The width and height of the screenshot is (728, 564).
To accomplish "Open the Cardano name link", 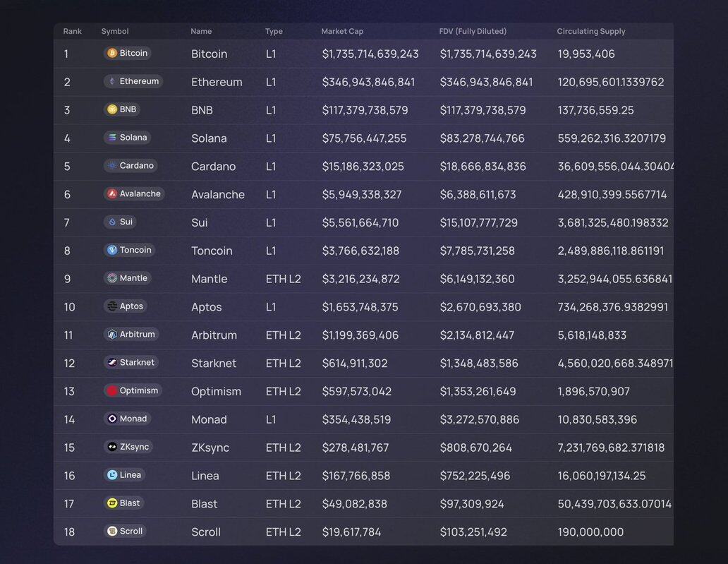I will click(213, 166).
